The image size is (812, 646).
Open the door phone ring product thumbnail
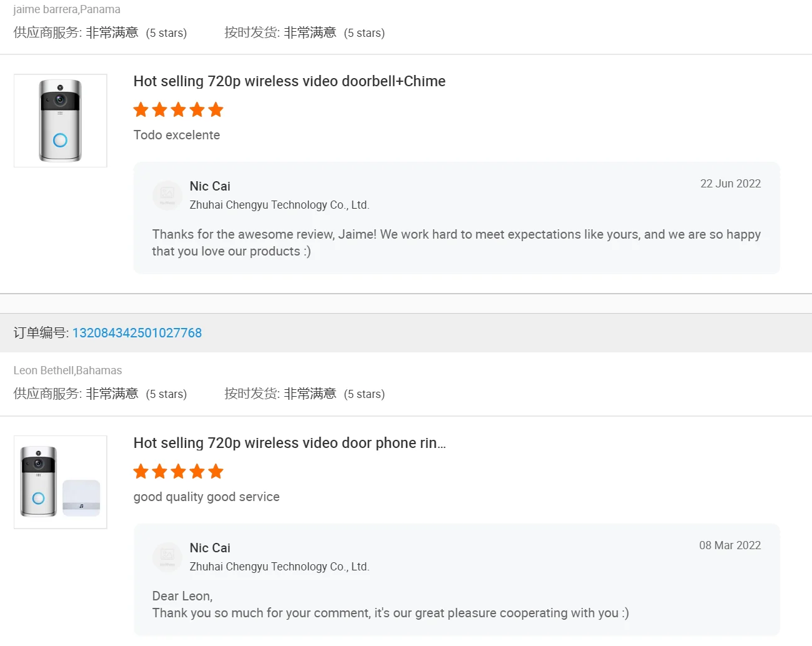(x=61, y=482)
